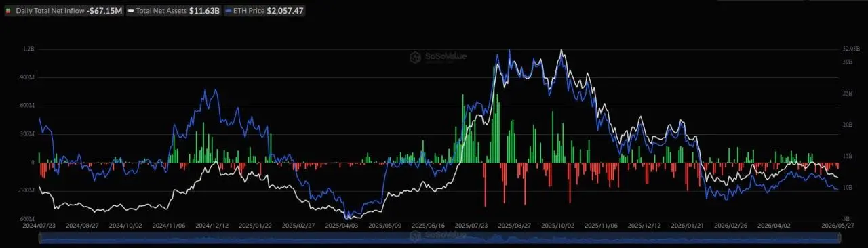Screen dimensions: 868x248
Task: Click the 10B right axis value
Action: [847, 187]
